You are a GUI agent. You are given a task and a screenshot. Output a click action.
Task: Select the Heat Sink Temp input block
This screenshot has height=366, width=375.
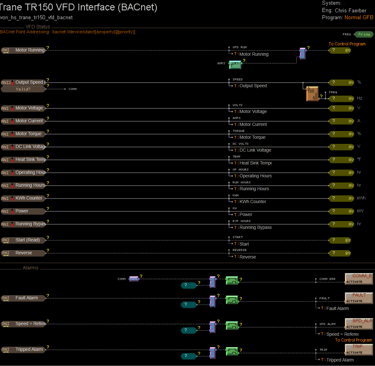(23, 160)
